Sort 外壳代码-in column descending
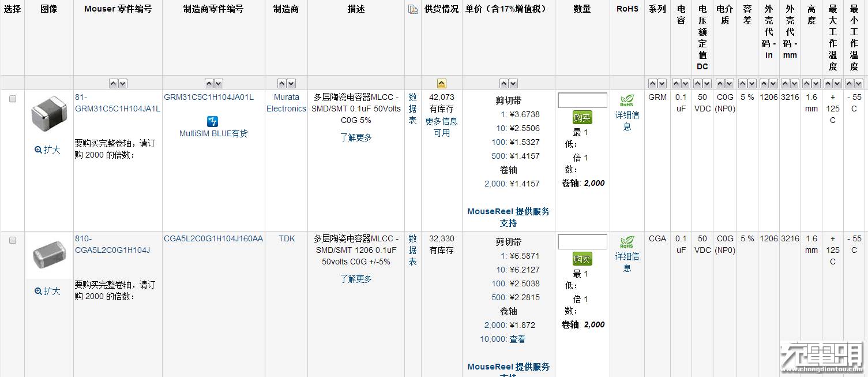868x377 pixels. click(773, 84)
